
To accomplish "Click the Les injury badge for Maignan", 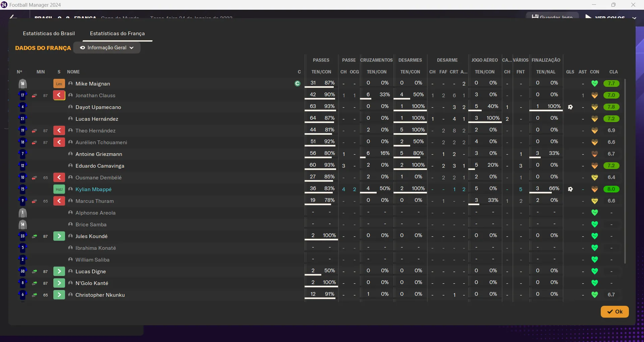I will point(59,84).
